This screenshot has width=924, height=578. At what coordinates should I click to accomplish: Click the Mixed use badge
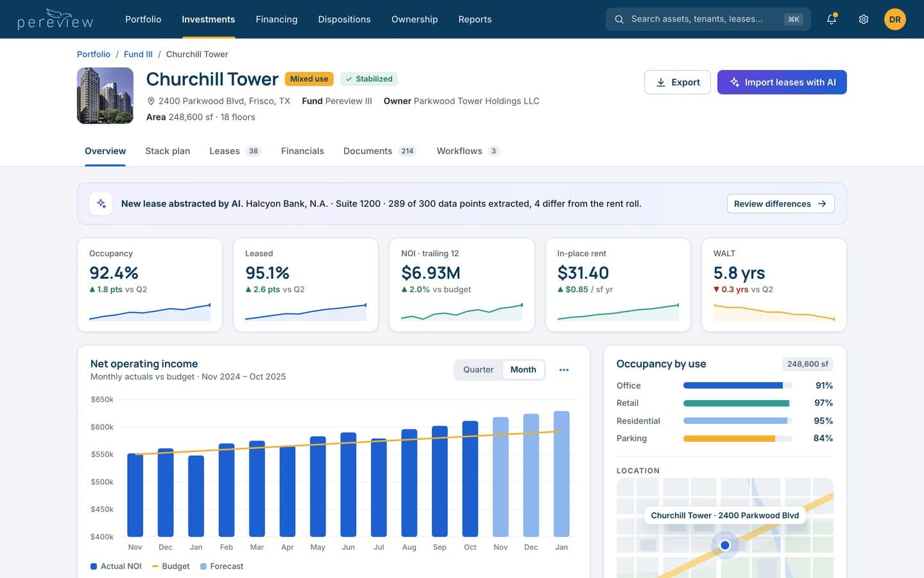click(x=309, y=79)
